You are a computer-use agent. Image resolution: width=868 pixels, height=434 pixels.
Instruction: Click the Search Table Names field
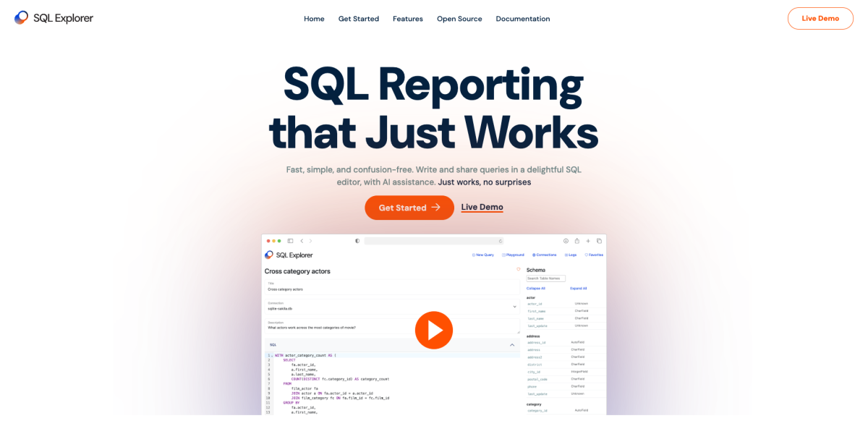point(546,278)
